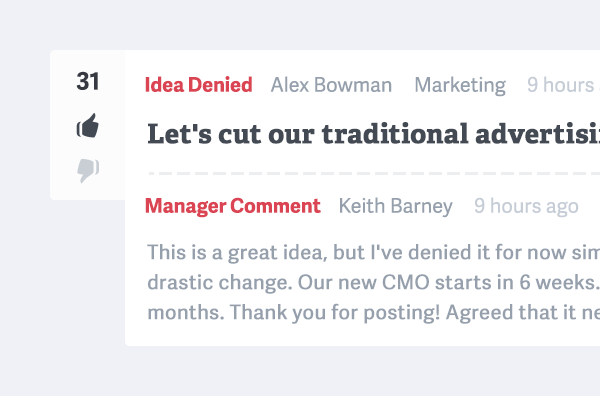Open Alex Bowman's profile
600x396 pixels.
331,85
